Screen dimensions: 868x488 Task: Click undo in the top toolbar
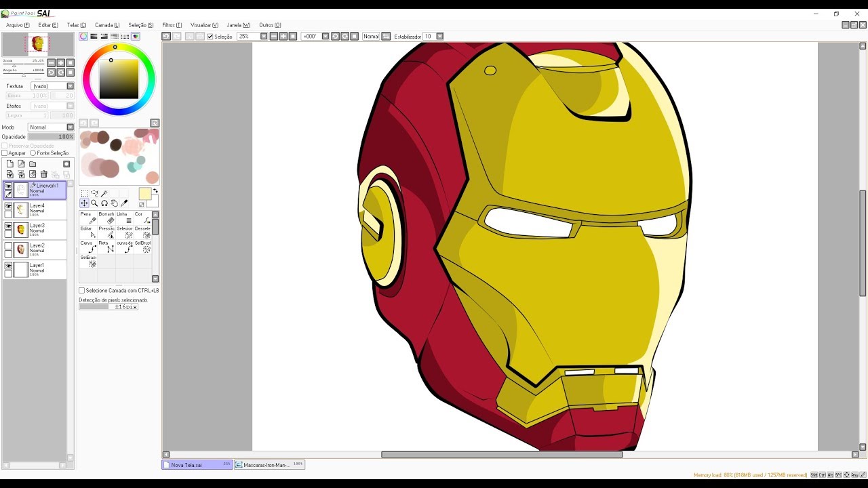point(166,37)
